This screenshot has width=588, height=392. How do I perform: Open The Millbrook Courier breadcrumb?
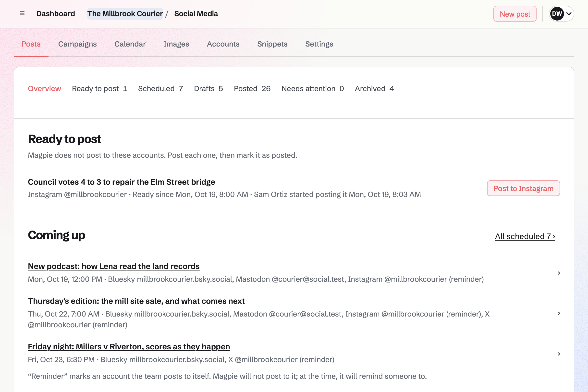click(x=125, y=14)
